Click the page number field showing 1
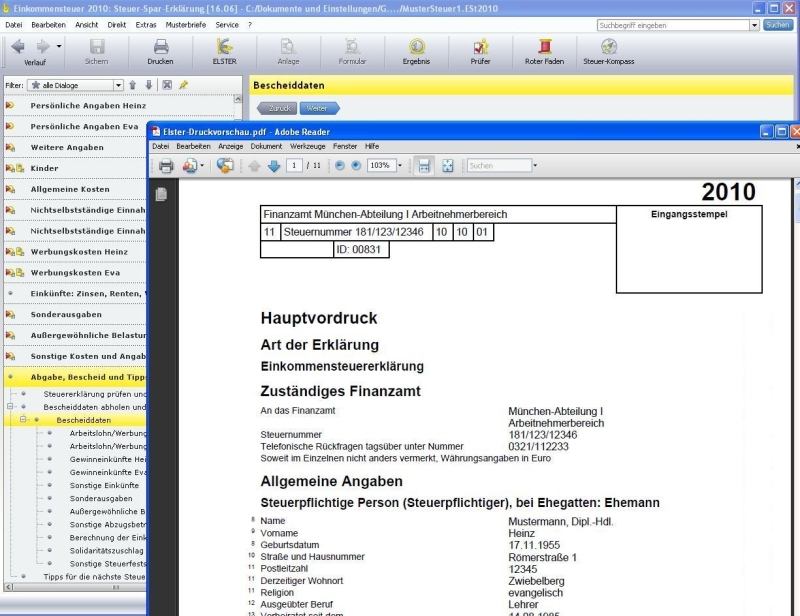Screen dimensions: 800x616 coord(294,165)
